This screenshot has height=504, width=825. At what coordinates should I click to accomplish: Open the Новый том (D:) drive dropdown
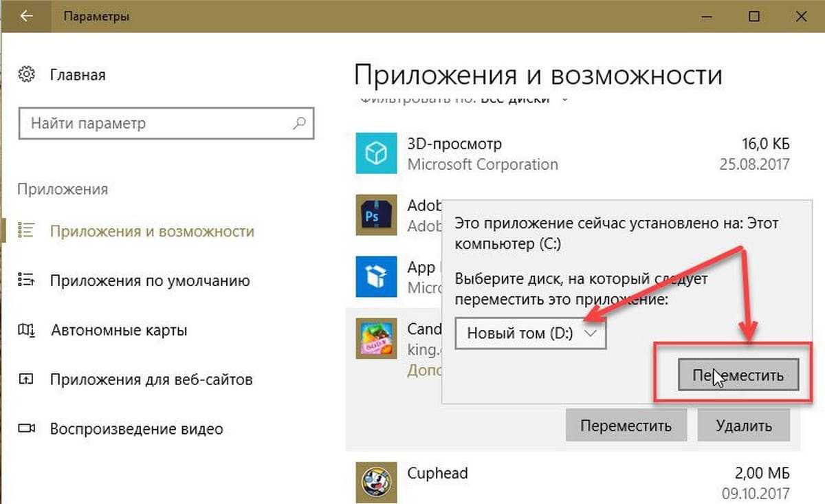pos(531,333)
